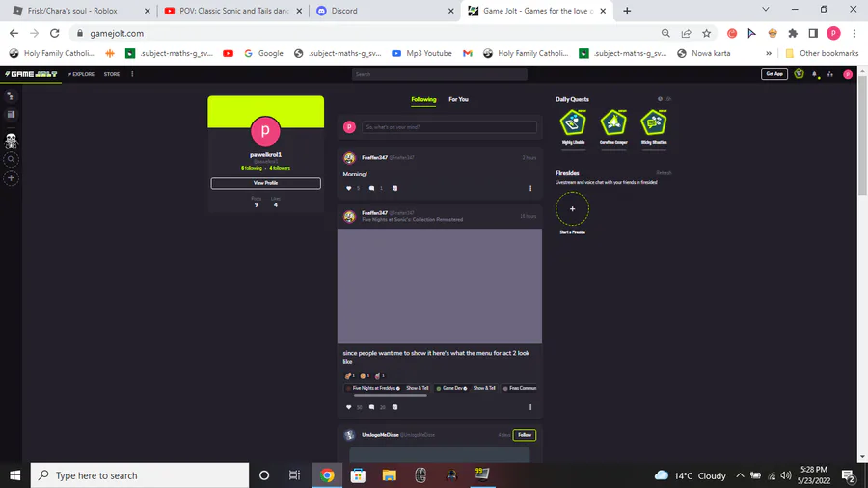
Task: Click the Fnaffan347 avatar on the Morning post
Action: (349, 159)
